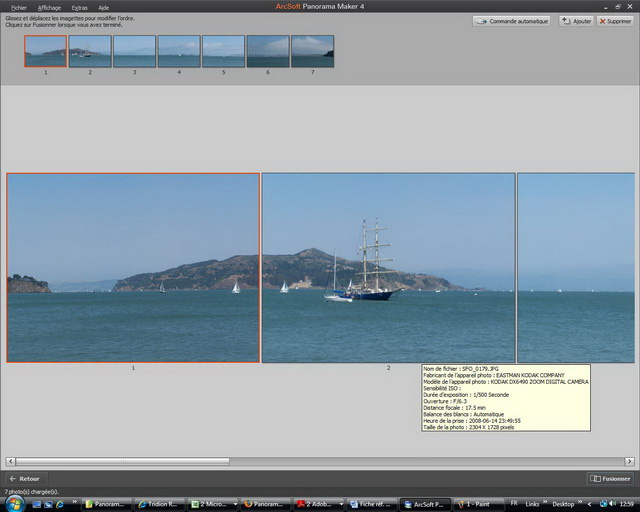Click the large photo 1 with orange border
The width and height of the screenshot is (640, 512).
pos(133,267)
